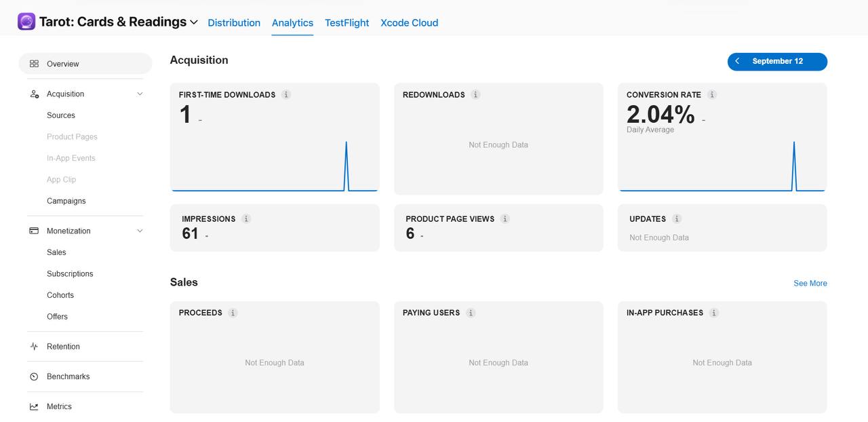Screen dimensions: 868x422
Task: Open the Retention section
Action: (63, 347)
